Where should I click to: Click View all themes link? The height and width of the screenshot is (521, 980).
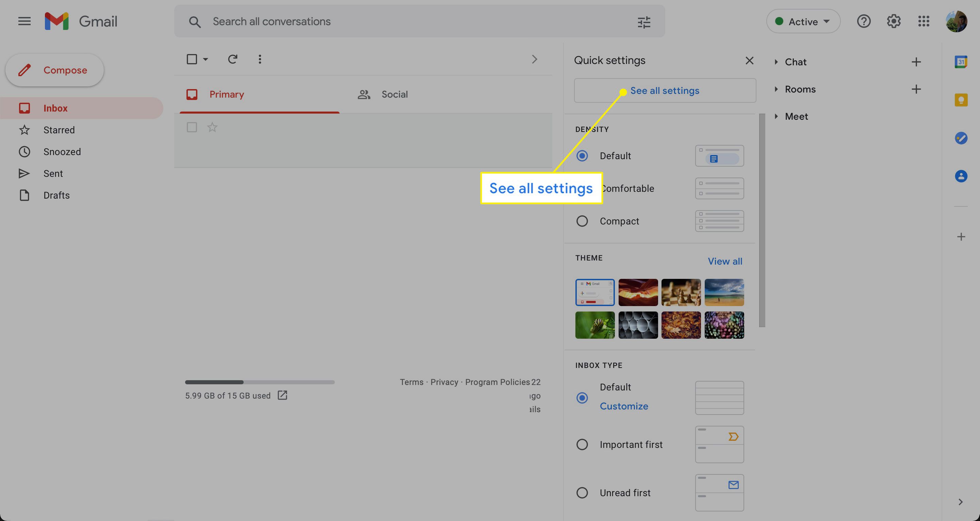[725, 261]
